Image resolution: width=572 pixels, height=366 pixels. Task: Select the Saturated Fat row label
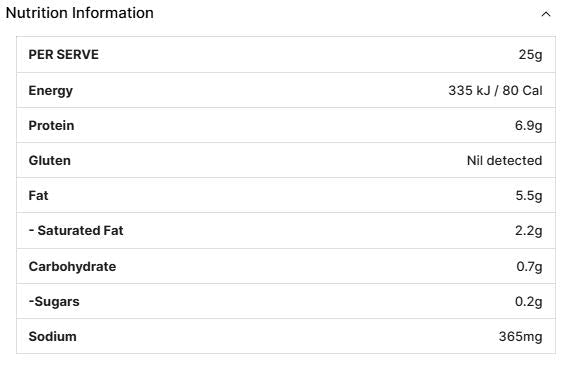(76, 231)
